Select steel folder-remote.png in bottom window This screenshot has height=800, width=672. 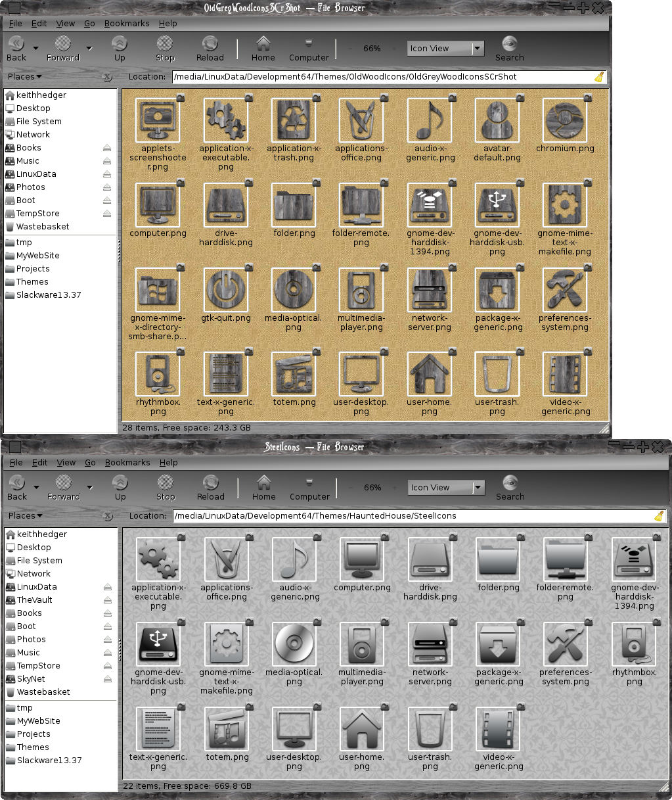[x=566, y=559]
